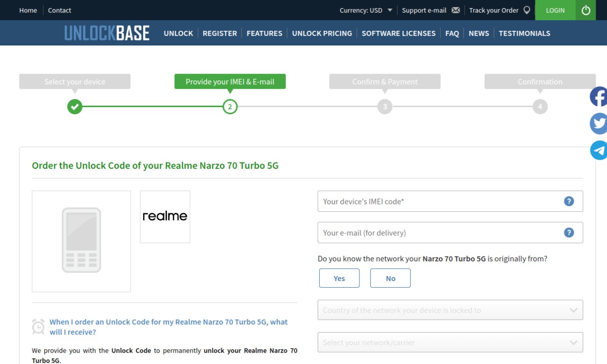Click the Confirm & Payment step tab
This screenshot has height=364, width=607.
pos(385,82)
